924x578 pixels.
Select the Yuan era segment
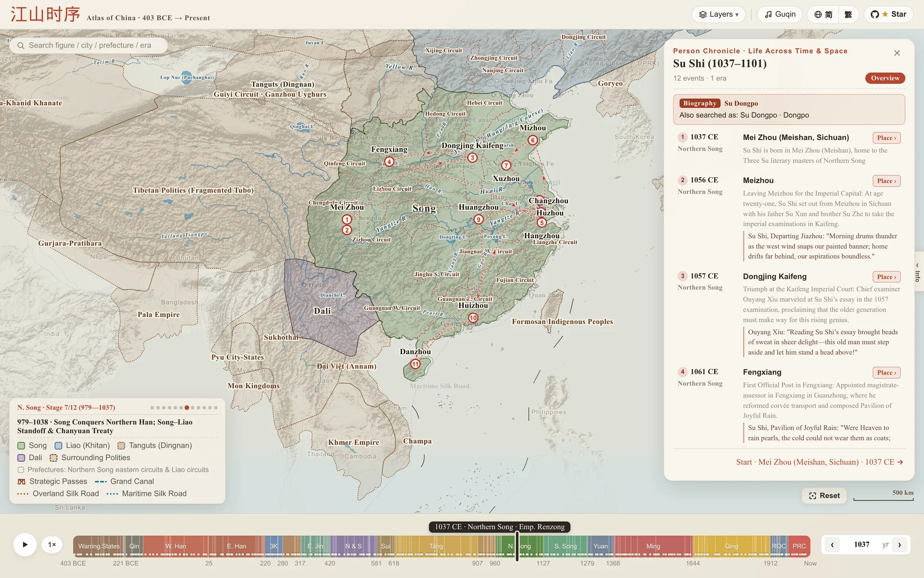coord(600,546)
